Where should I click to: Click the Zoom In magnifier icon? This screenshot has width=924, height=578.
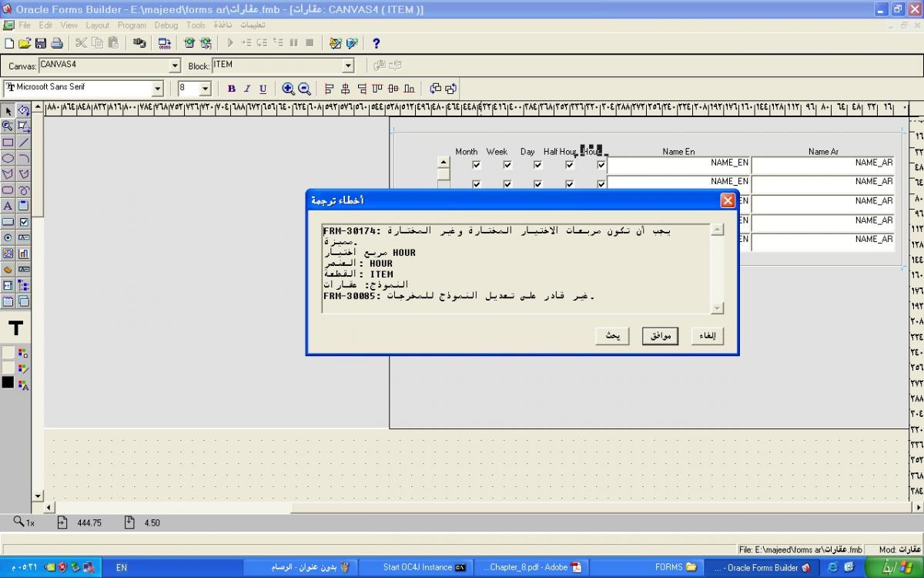point(289,89)
